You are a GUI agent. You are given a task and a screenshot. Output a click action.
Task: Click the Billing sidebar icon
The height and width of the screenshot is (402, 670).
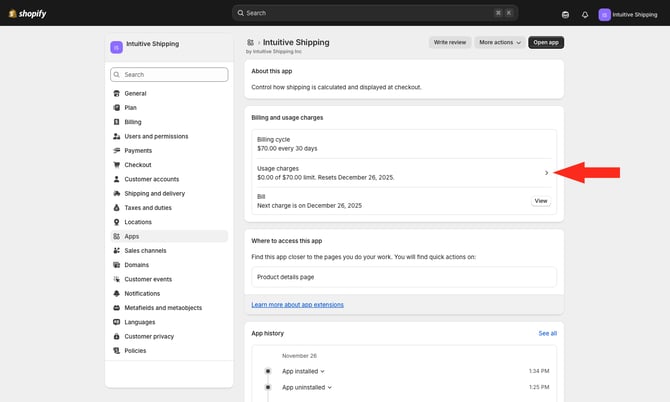coord(116,122)
